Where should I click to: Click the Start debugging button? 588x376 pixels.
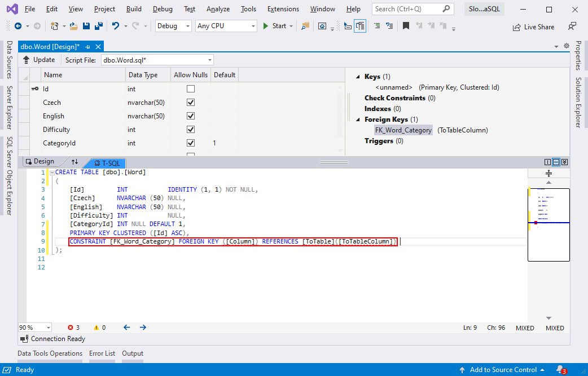click(275, 26)
